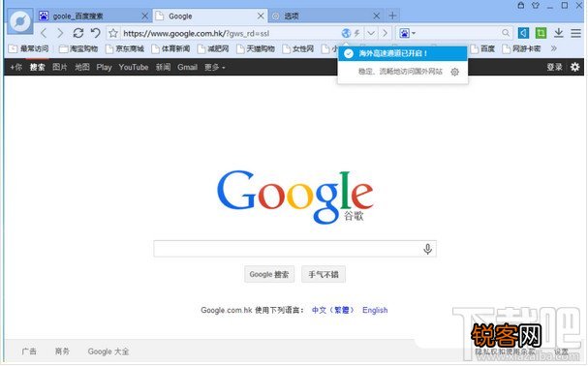Expand more bookmarks with double chevron
The image size is (588, 366).
click(553, 48)
